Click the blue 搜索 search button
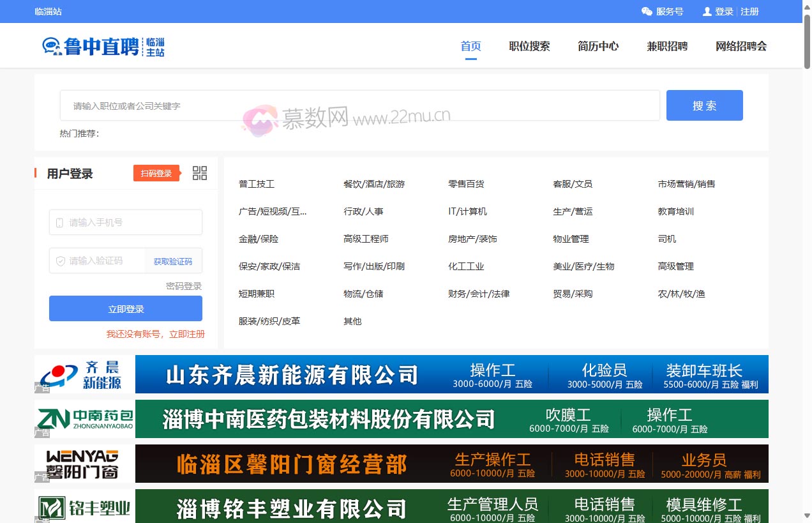Screen dimensions: 812x523 coord(704,105)
